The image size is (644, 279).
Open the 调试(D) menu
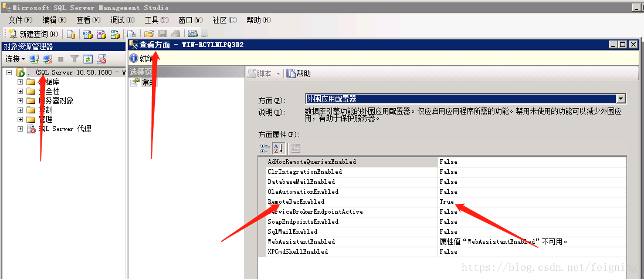(x=123, y=20)
